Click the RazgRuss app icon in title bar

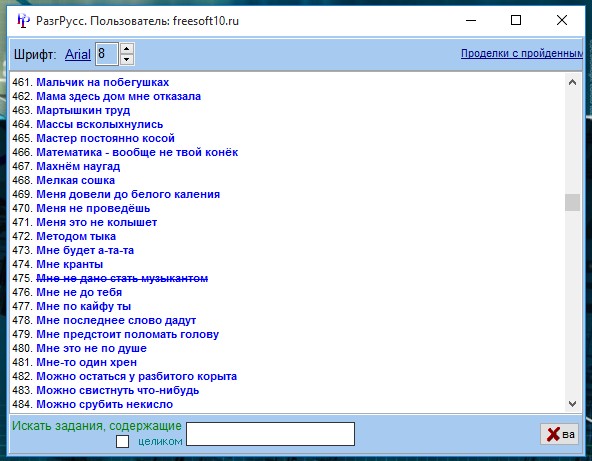23,20
